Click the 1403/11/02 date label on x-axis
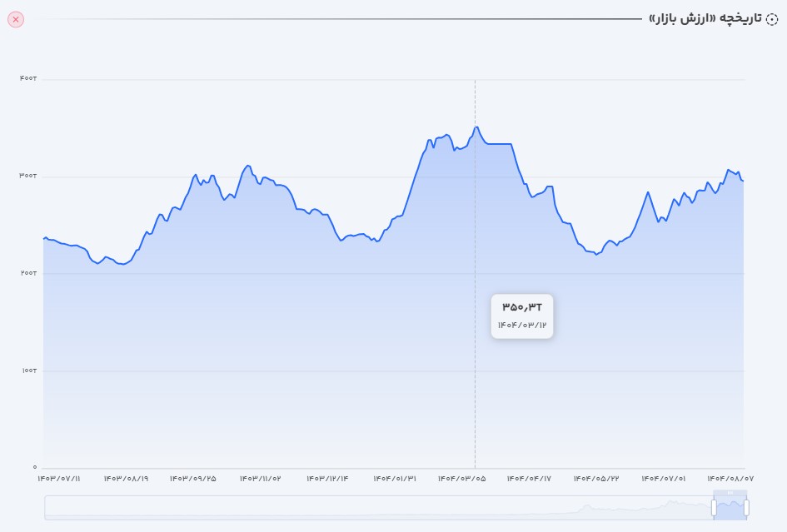This screenshot has height=532, width=787. (x=260, y=479)
